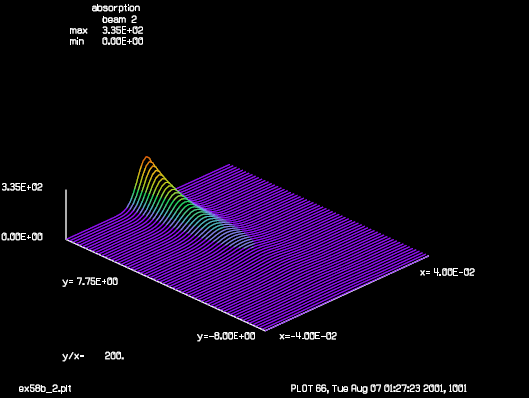Click the 'beam 2' label
Image resolution: width=529 pixels, height=398 pixels.
119,20
